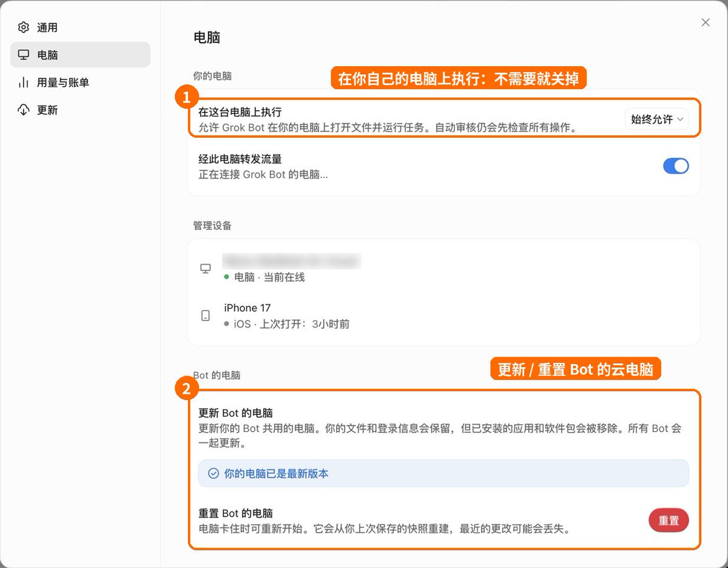Click the blurred computer name in 管理设备
Screen dimensions: 728x568
coord(292,262)
